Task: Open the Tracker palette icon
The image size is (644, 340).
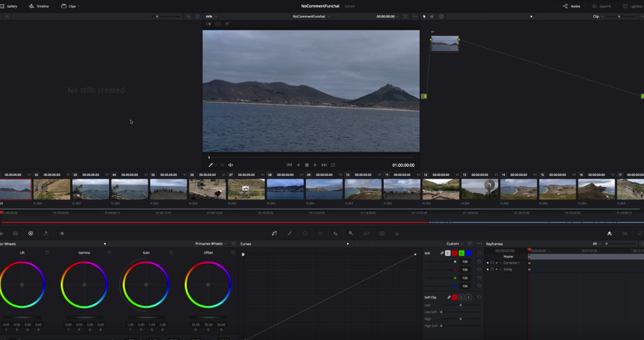Action: (x=321, y=233)
